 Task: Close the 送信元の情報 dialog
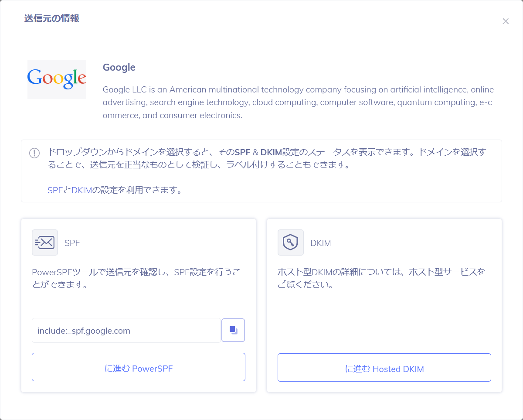[506, 21]
